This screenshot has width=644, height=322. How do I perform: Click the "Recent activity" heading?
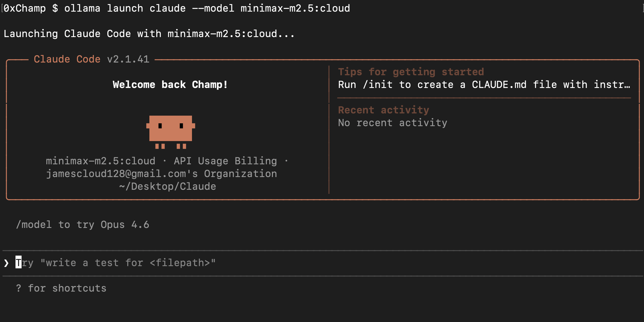pos(383,110)
